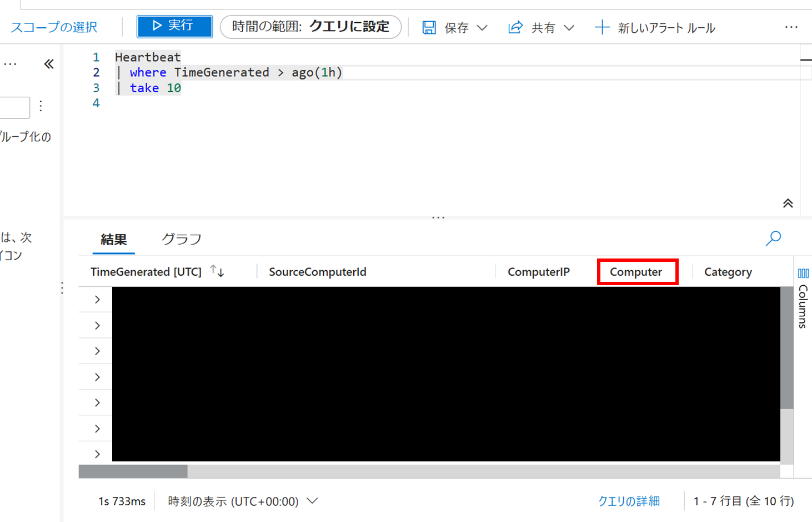Switch to the 結果 tab

tap(114, 240)
